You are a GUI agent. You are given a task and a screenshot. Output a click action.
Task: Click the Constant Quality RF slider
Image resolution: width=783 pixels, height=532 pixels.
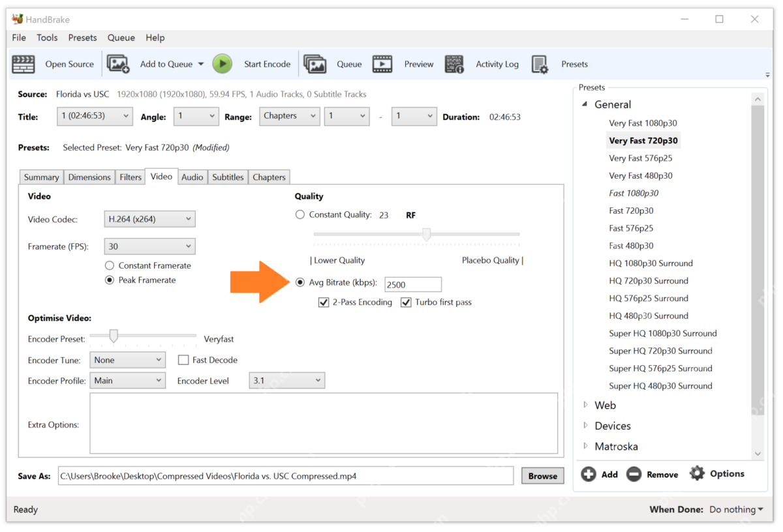coord(417,234)
